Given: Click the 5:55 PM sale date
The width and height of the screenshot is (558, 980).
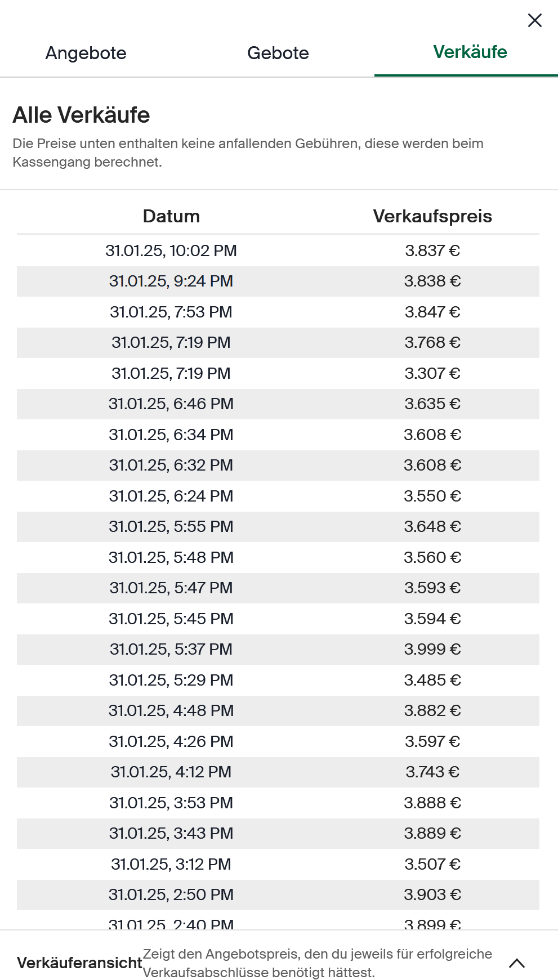Looking at the screenshot, I should 171,527.
